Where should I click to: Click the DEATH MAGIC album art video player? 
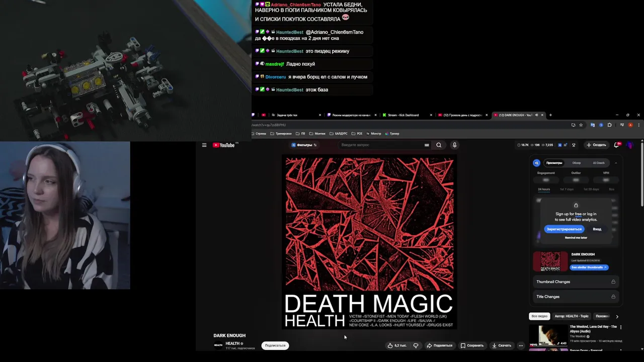[x=369, y=243]
